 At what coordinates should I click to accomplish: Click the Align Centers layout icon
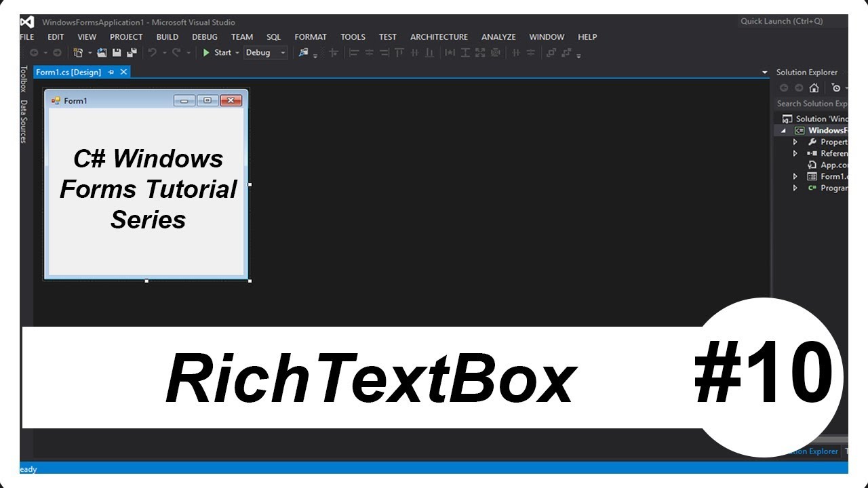click(x=370, y=53)
